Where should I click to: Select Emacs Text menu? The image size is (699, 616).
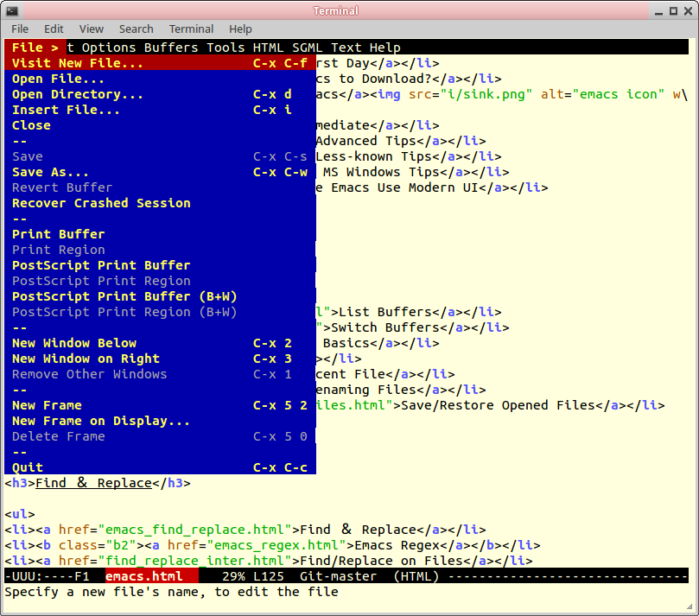point(346,48)
